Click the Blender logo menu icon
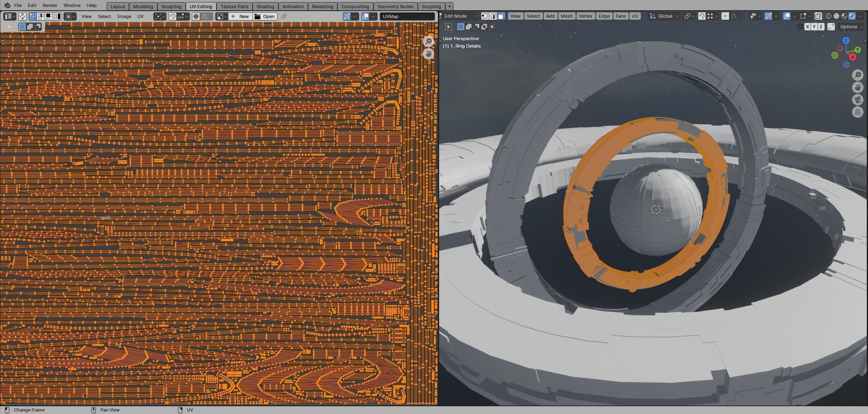Image resolution: width=868 pixels, height=414 pixels. [7, 5]
